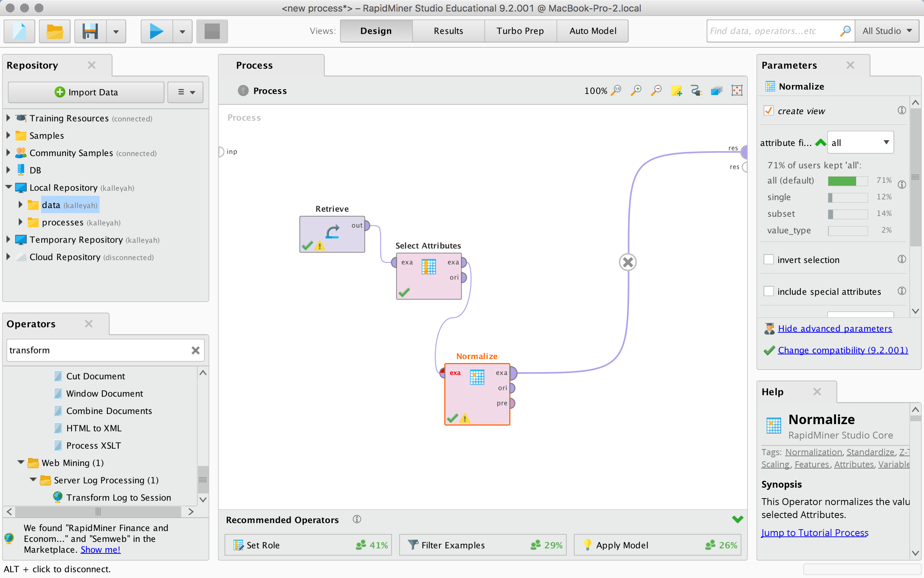This screenshot has width=924, height=578.
Task: Click the auto-fit process canvas icon
Action: click(x=737, y=91)
